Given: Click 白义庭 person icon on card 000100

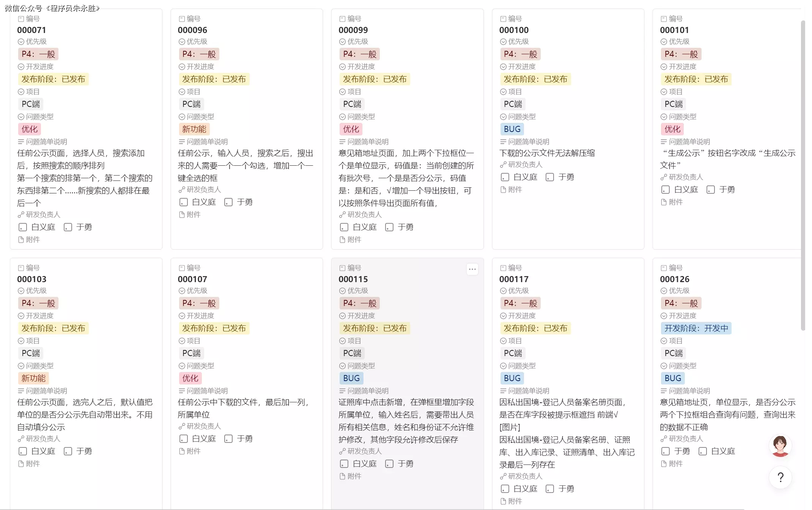Looking at the screenshot, I should tap(505, 177).
